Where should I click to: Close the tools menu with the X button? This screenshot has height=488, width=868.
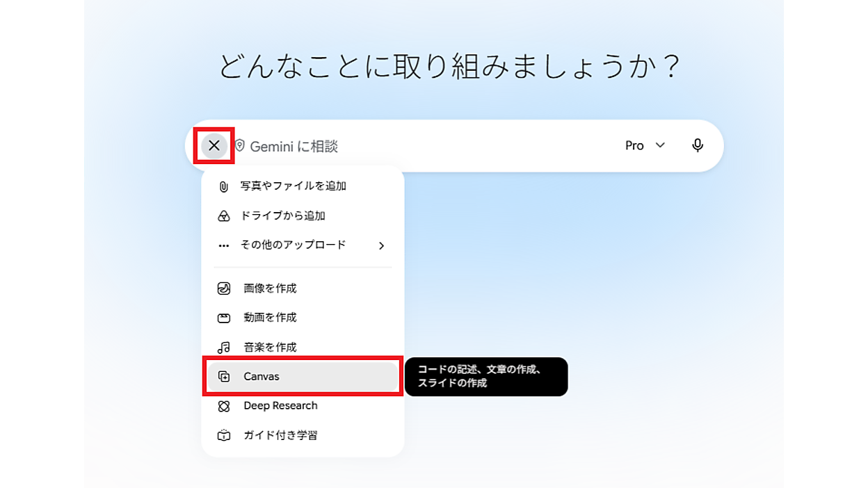pos(214,145)
